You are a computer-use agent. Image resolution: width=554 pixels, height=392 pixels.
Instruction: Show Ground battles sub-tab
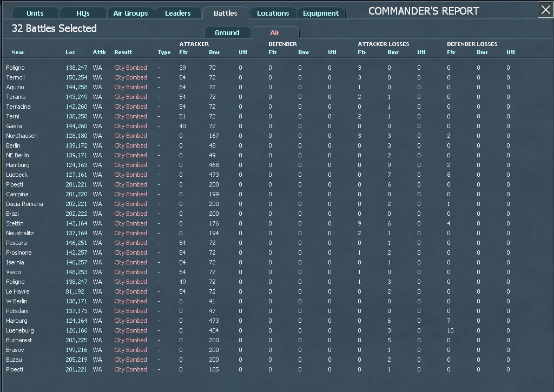point(227,33)
